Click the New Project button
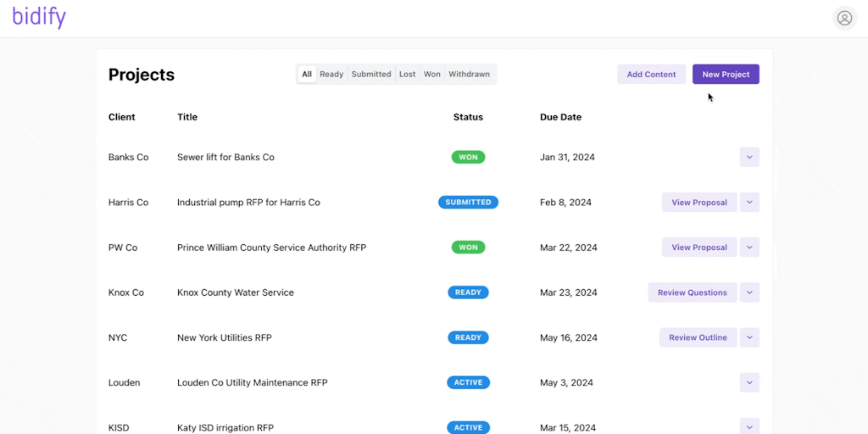This screenshot has height=434, width=868. click(x=726, y=75)
